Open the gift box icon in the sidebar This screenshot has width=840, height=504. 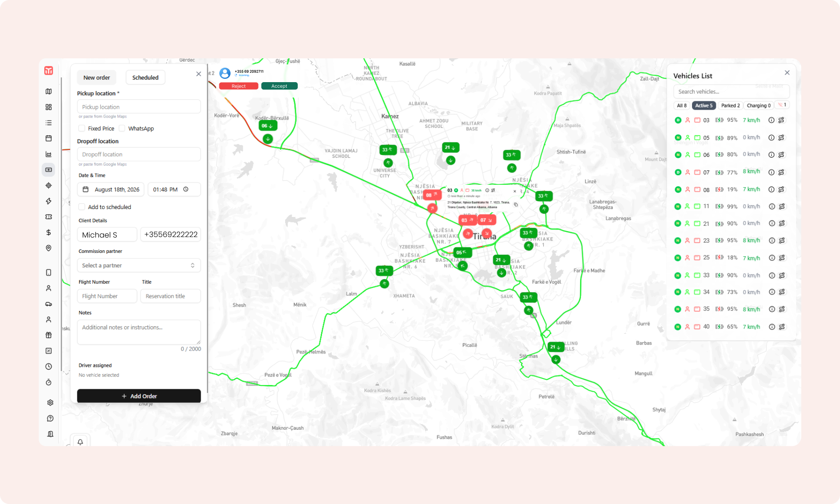49,335
